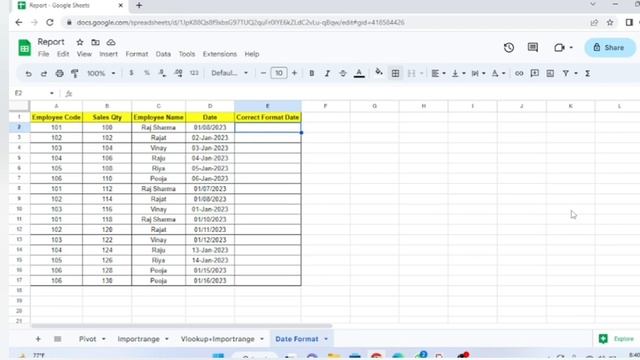Open the Help menu
This screenshot has width=640, height=360.
[252, 54]
